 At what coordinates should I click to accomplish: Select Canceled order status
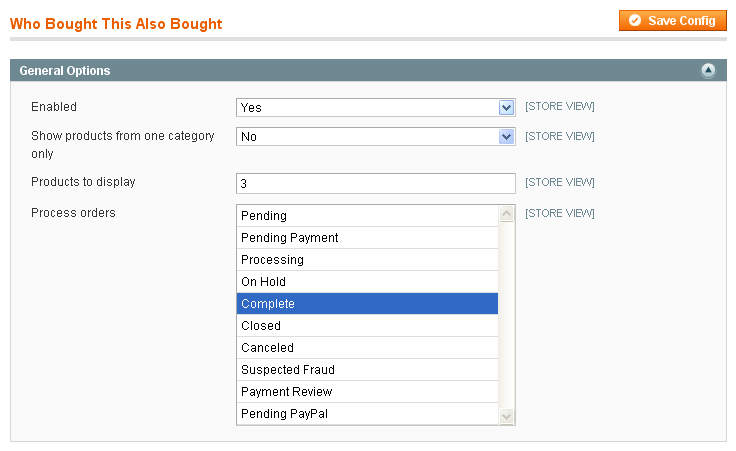(367, 348)
